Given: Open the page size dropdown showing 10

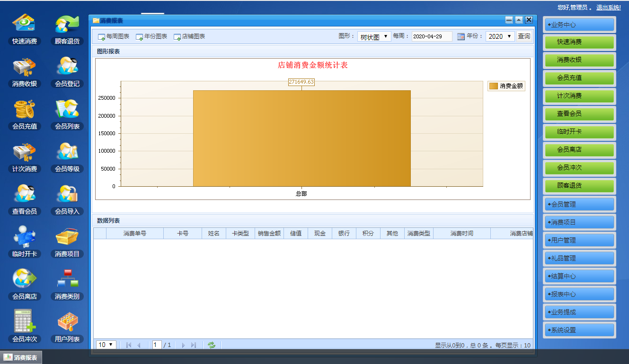Looking at the screenshot, I should tap(106, 345).
